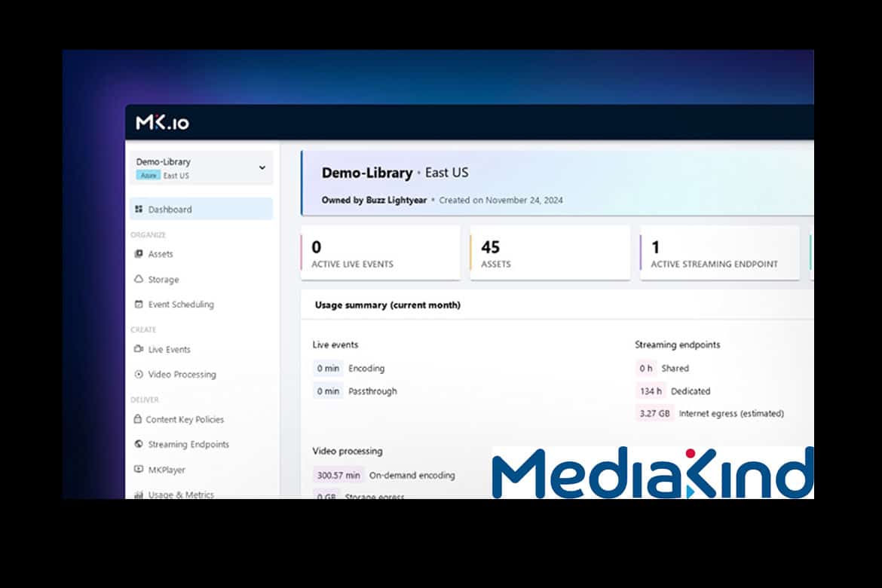
Task: Click the "0 min" Encoding value
Action: tap(328, 369)
